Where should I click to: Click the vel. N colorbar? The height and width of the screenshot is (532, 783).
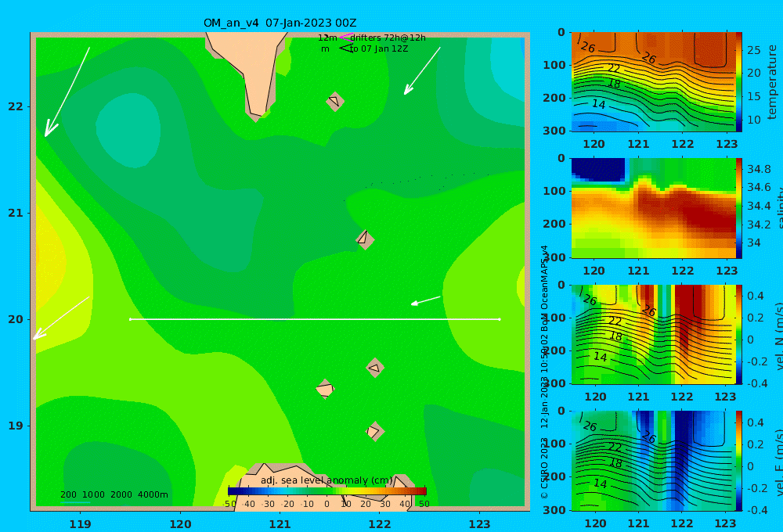point(739,334)
